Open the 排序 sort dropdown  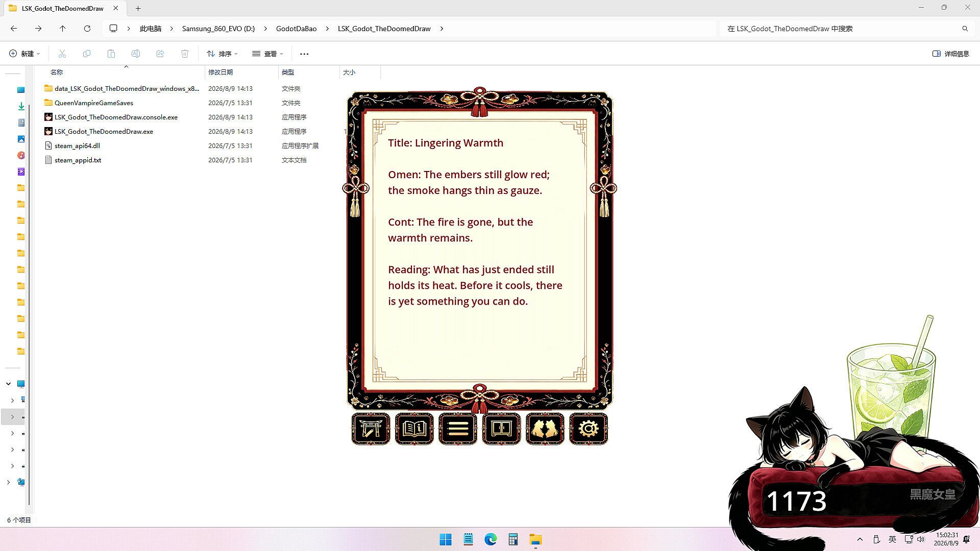tap(222, 54)
